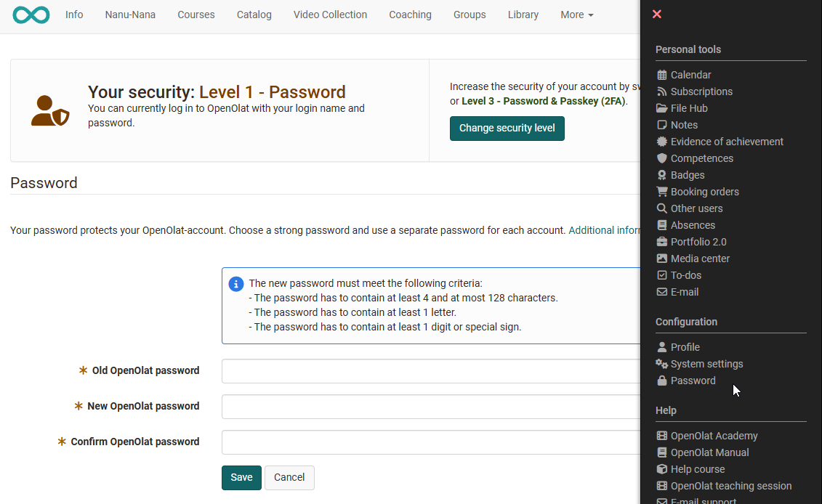Screen dimensions: 822x504
Task: Open your To-dos list
Action: click(685, 275)
